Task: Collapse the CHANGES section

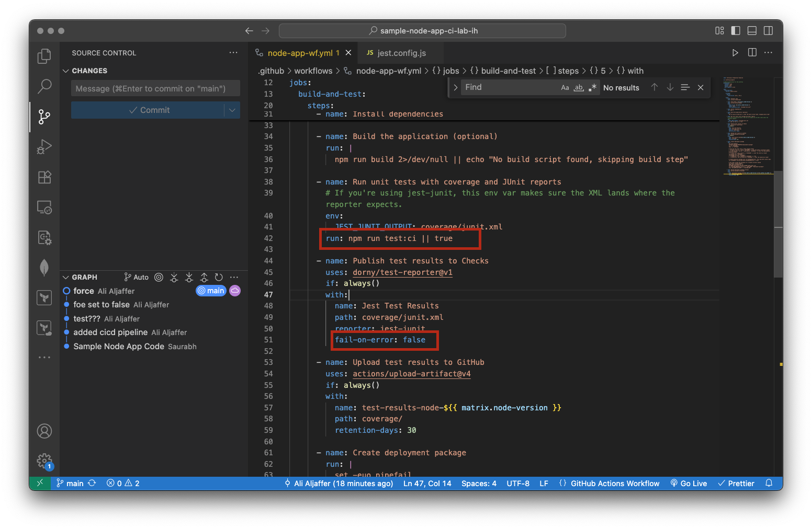Action: pos(66,71)
